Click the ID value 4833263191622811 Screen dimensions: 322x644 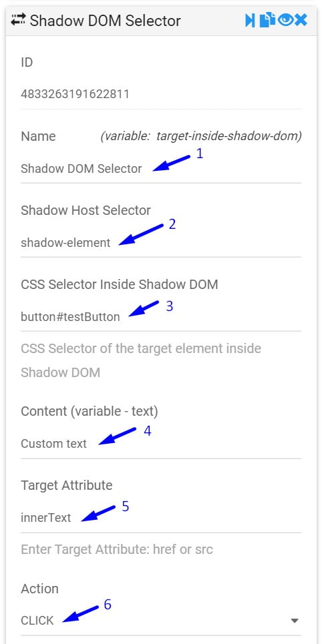coord(75,95)
